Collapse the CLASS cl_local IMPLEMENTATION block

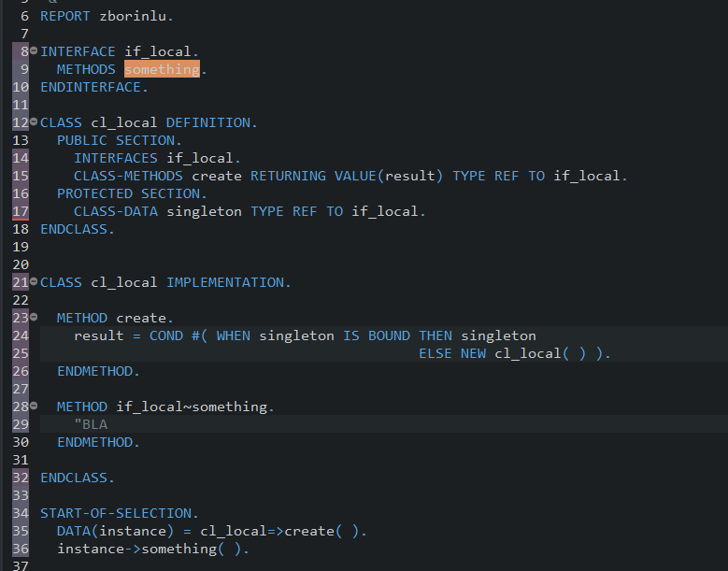[x=34, y=281]
